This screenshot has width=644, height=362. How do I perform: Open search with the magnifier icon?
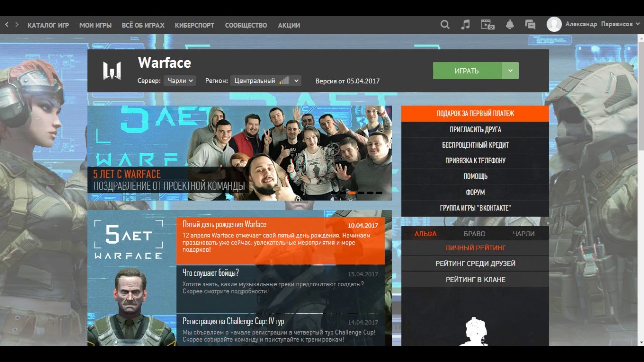pos(445,24)
